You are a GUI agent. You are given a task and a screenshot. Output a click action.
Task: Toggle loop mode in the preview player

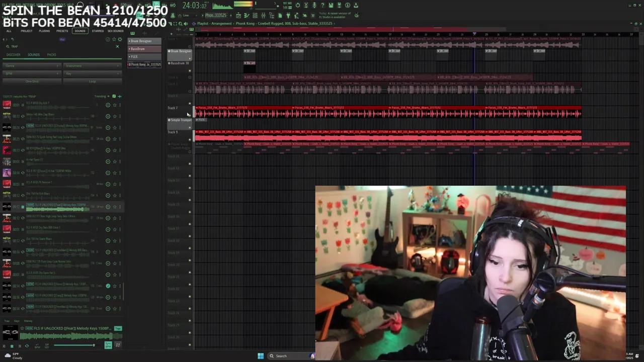pos(27,346)
